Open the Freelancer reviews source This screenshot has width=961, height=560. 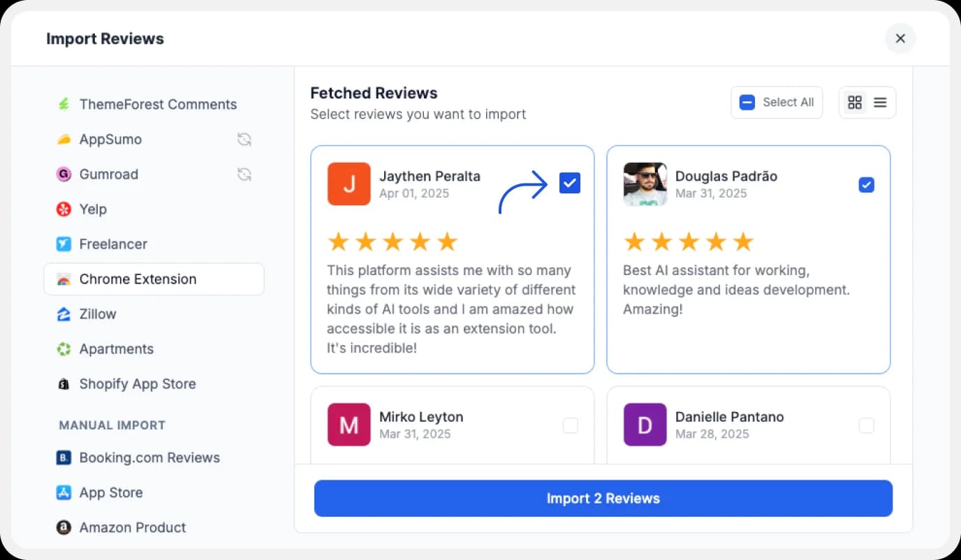coord(113,244)
